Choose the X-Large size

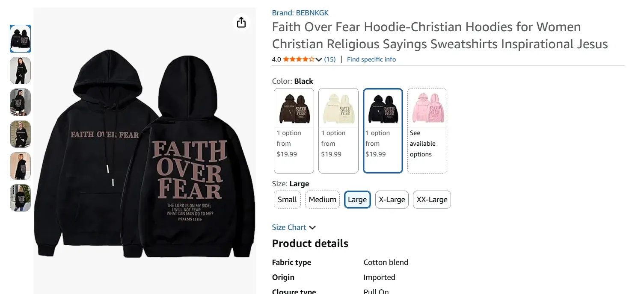point(392,199)
